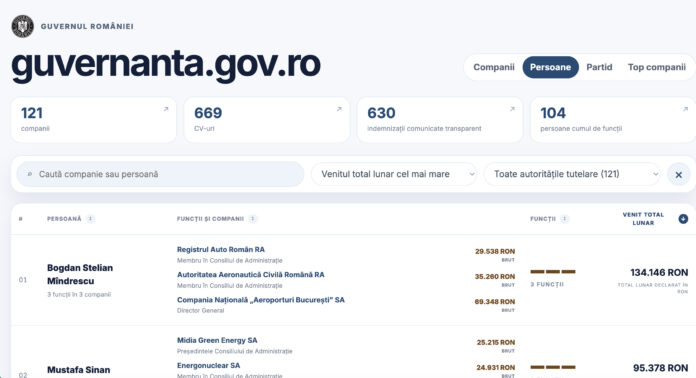Open Autoritatea Aeronautică Civilă Română RA link
This screenshot has width=696, height=378.
[x=250, y=275]
